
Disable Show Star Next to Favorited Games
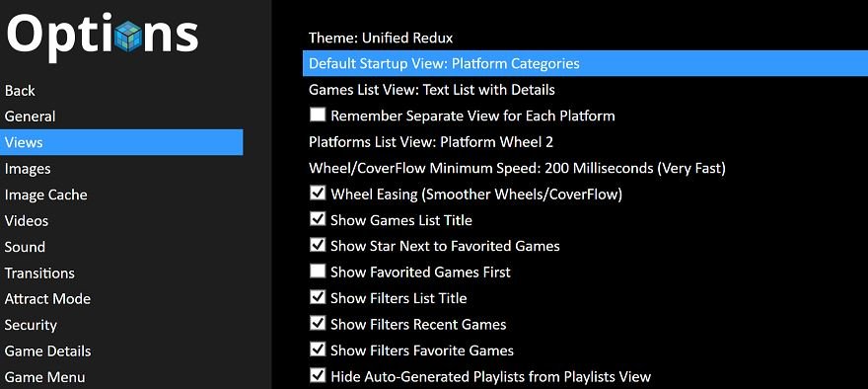[x=318, y=246]
